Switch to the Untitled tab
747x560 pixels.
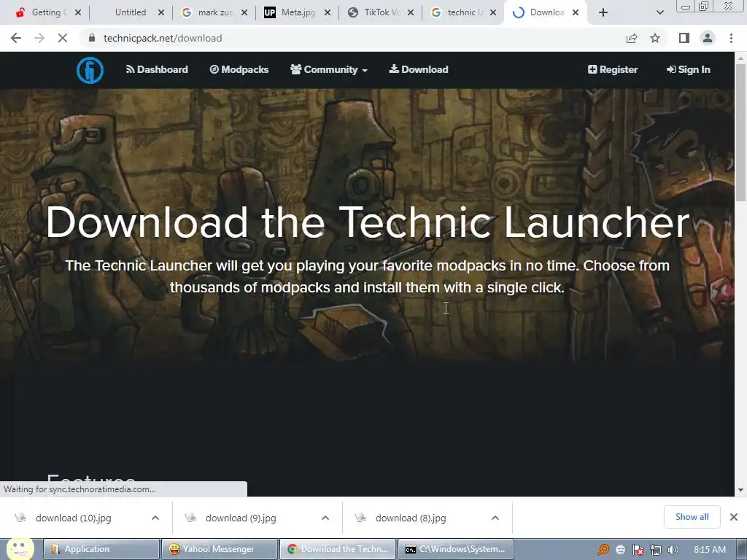[130, 12]
